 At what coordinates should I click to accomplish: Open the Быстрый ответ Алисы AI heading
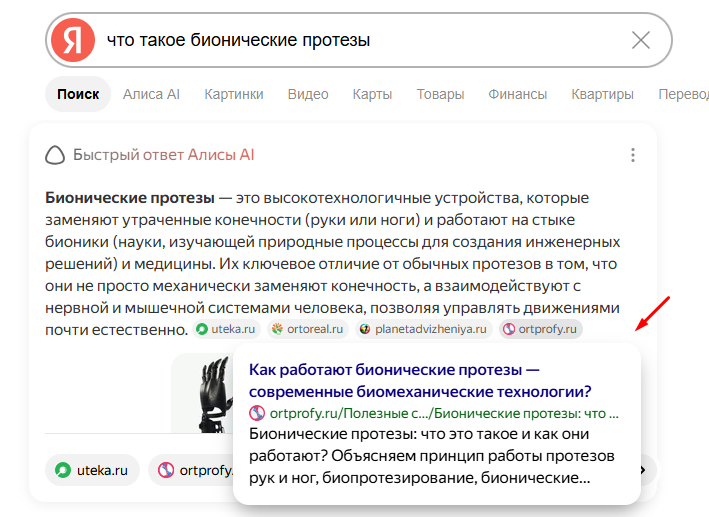[164, 155]
